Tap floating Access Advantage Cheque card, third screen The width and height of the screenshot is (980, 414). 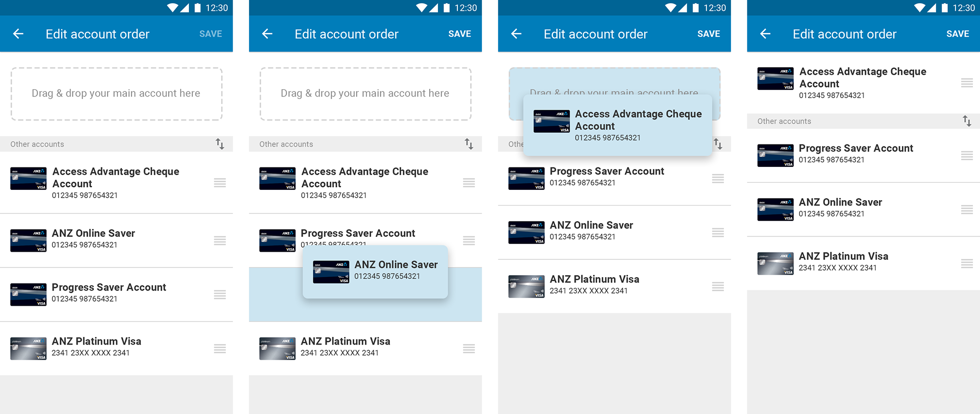point(618,125)
